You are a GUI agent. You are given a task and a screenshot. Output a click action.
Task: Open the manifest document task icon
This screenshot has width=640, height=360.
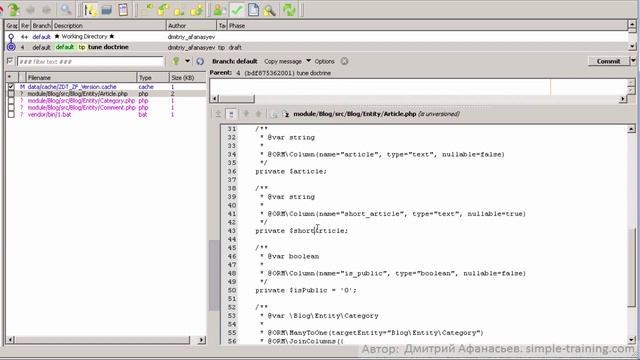(x=253, y=9)
